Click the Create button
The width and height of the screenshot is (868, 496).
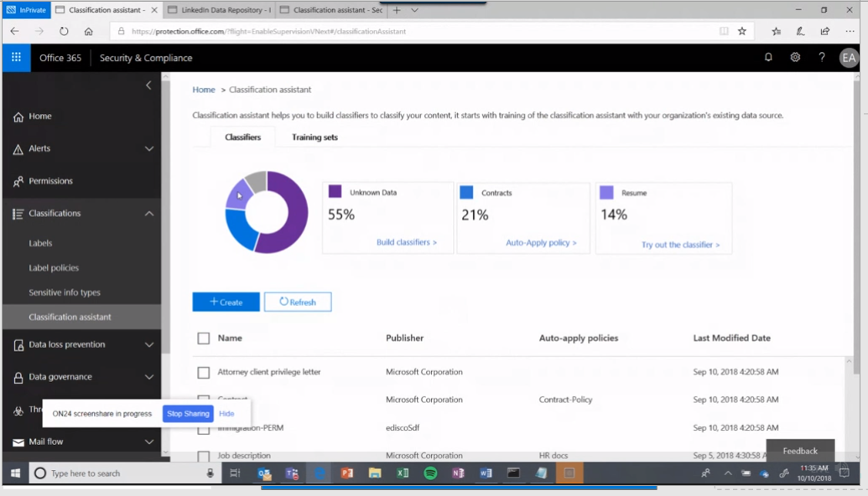coord(226,302)
